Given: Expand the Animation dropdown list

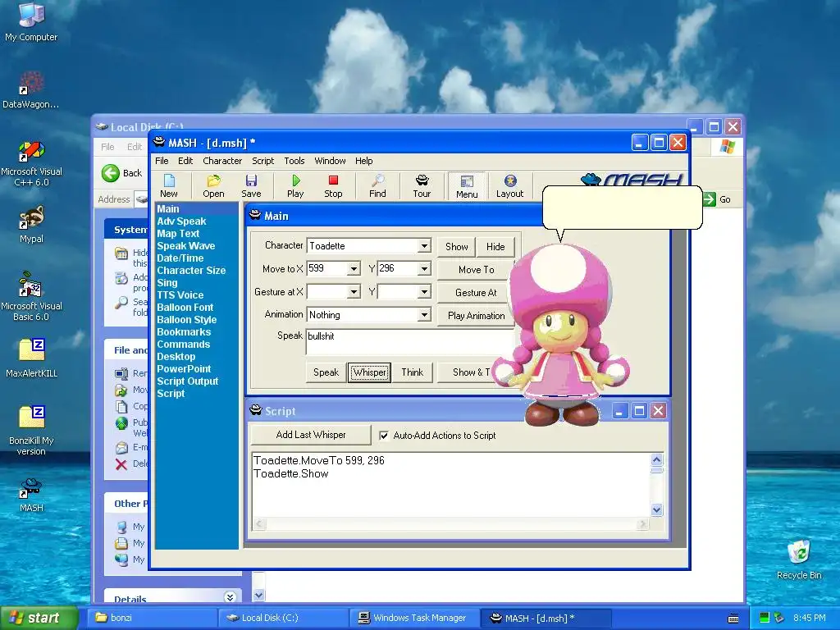Looking at the screenshot, I should [424, 315].
